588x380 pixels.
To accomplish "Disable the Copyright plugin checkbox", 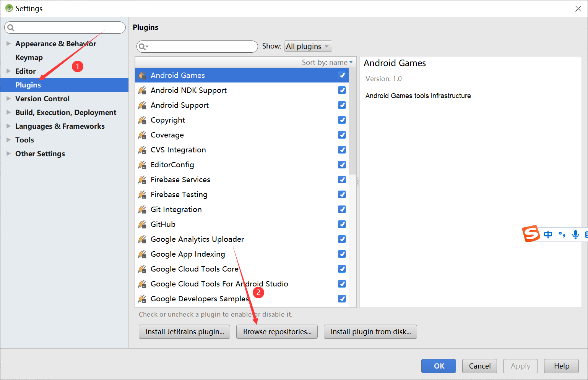I will point(342,120).
